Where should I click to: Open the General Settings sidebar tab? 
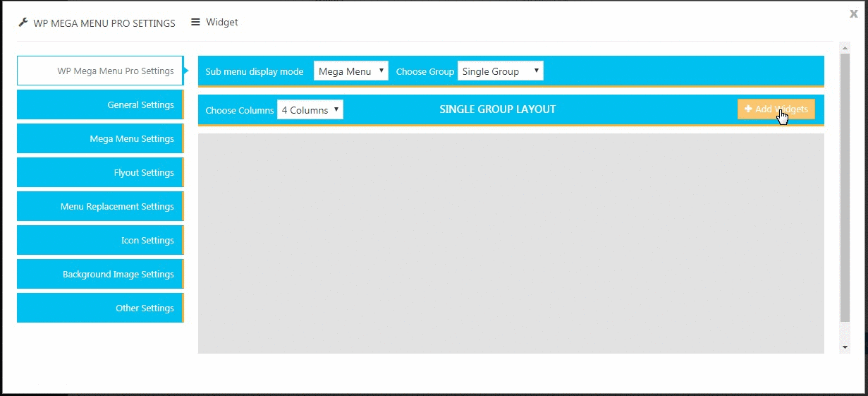tap(100, 104)
